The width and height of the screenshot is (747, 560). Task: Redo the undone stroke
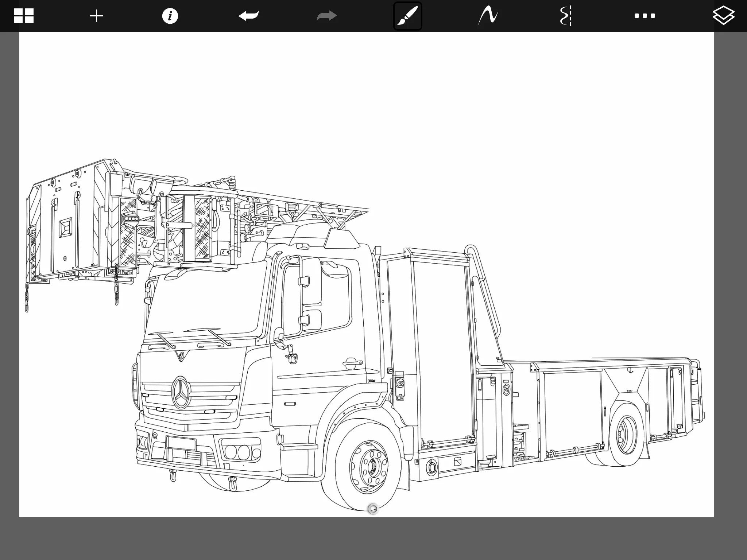[326, 16]
